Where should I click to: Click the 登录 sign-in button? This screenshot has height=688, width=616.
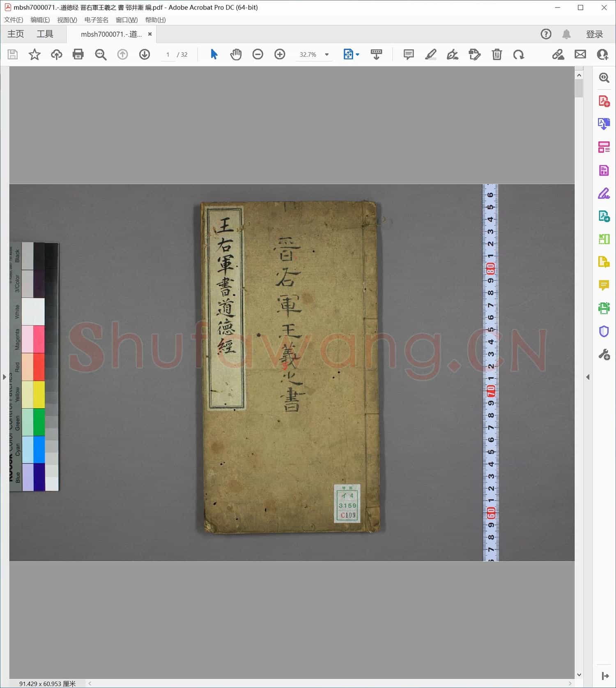[594, 34]
